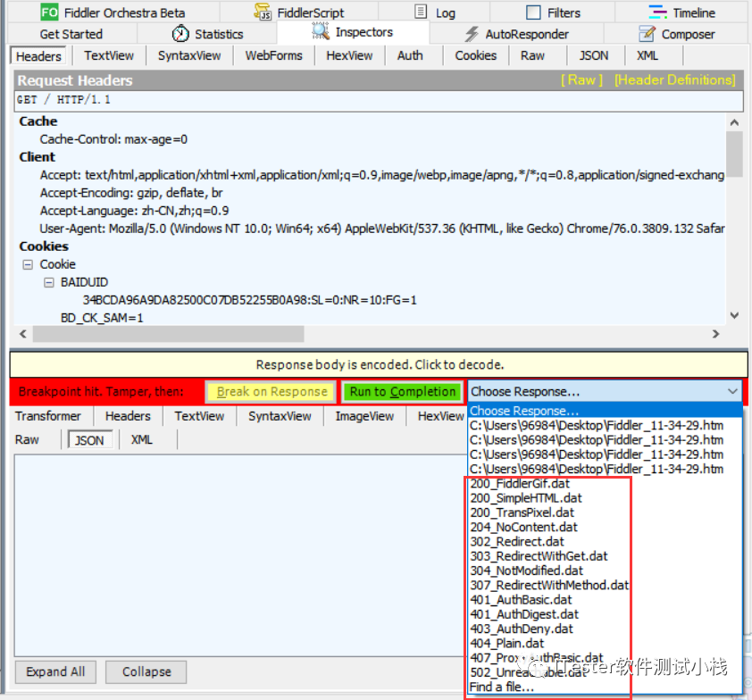752x700 pixels.
Task: Click the headers vertical scroll up arrow
Action: [734, 122]
